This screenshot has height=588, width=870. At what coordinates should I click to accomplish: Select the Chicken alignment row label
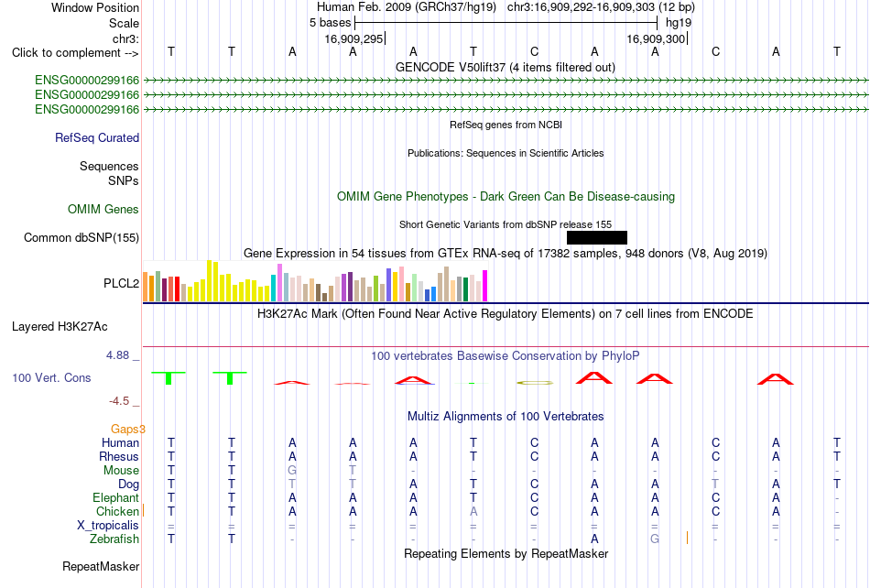(x=117, y=511)
